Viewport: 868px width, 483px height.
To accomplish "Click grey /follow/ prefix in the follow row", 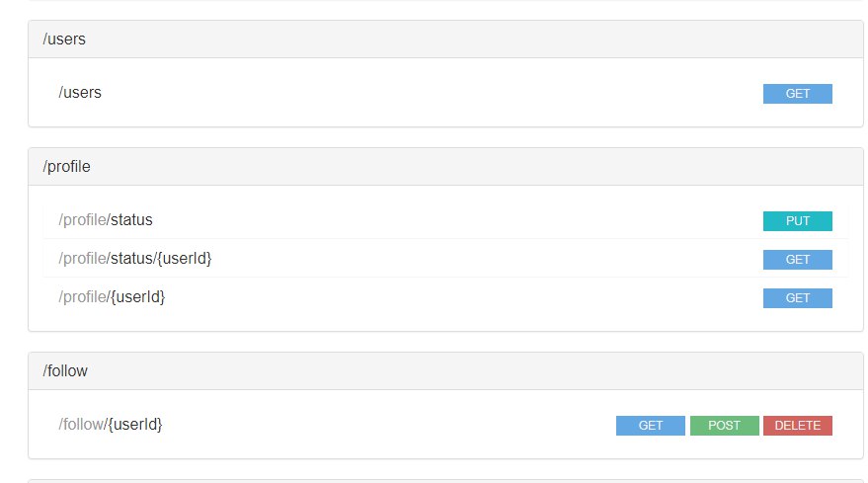I will [x=82, y=424].
